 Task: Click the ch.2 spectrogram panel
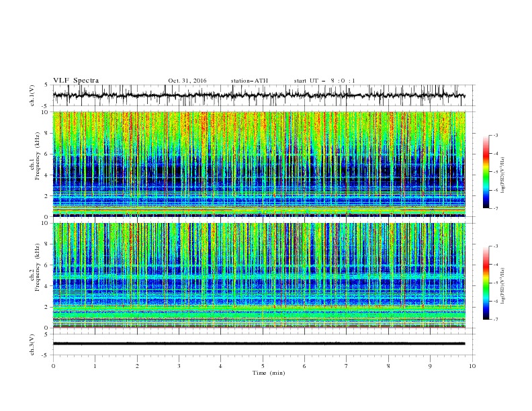[x=259, y=275]
